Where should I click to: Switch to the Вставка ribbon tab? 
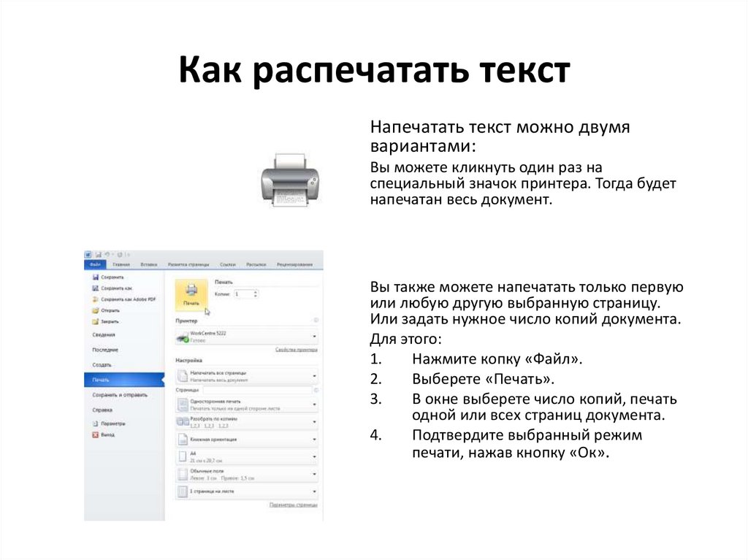pos(149,264)
